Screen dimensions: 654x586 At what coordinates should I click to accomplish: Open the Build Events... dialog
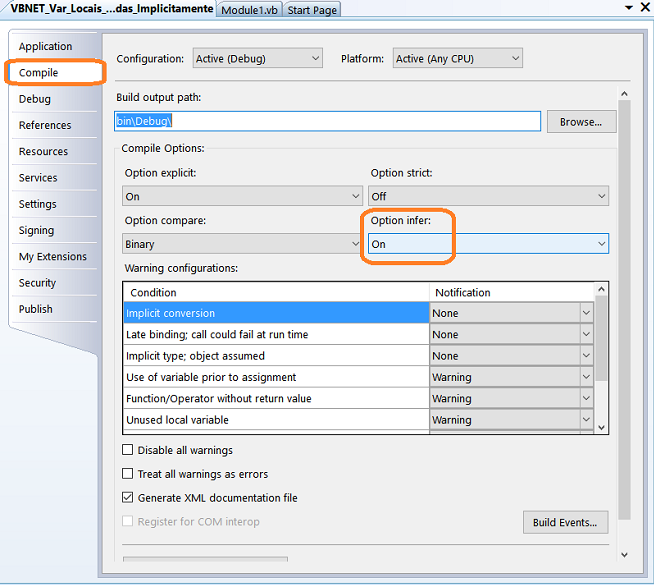(x=565, y=522)
